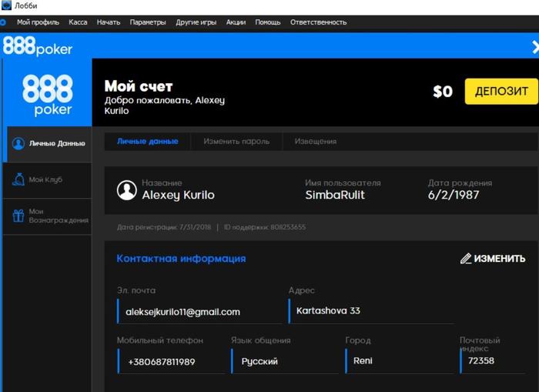Open Мои Вознаграждения in the sidebar
539x392 pixels.
coord(48,216)
